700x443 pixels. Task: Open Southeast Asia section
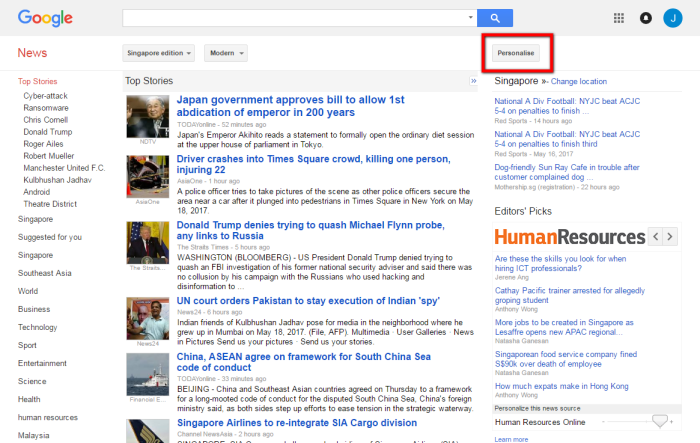(x=45, y=273)
